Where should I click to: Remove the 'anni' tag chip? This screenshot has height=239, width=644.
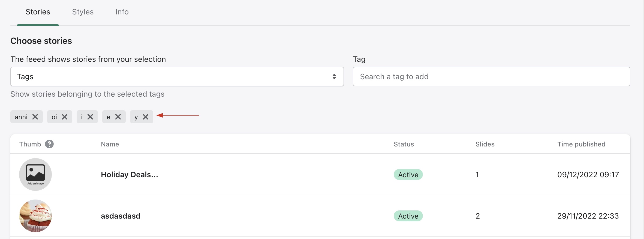[x=35, y=117]
